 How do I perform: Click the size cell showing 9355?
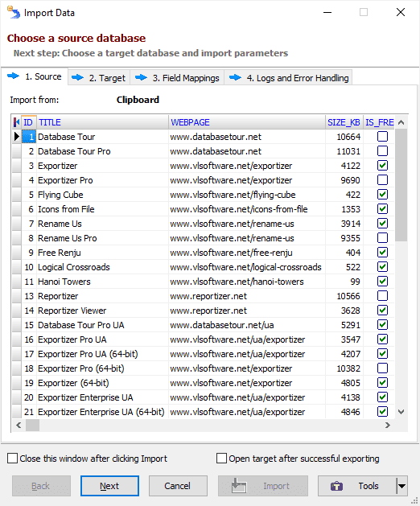(x=344, y=238)
